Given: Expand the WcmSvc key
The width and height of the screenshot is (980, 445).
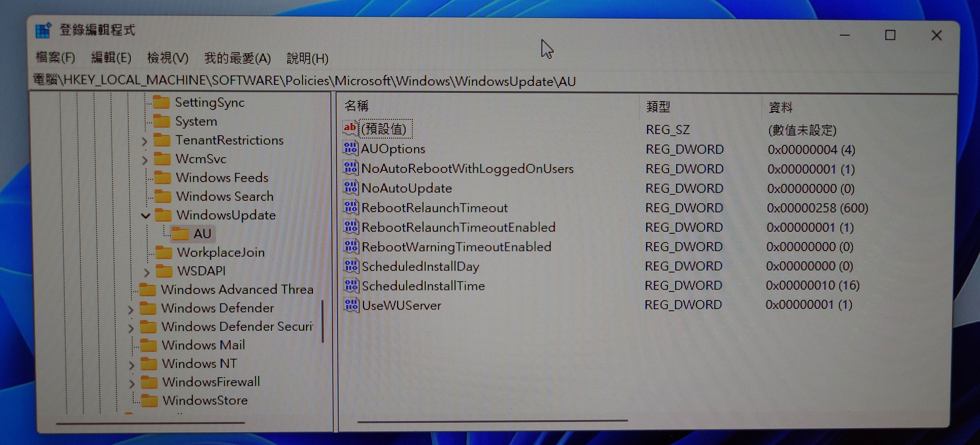Looking at the screenshot, I should pyautogui.click(x=145, y=160).
